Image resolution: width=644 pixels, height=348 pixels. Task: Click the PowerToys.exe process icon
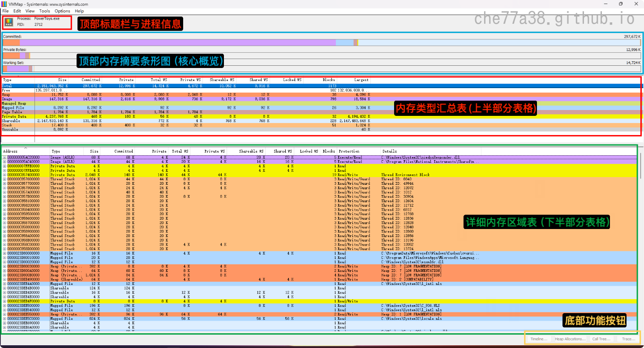click(9, 22)
